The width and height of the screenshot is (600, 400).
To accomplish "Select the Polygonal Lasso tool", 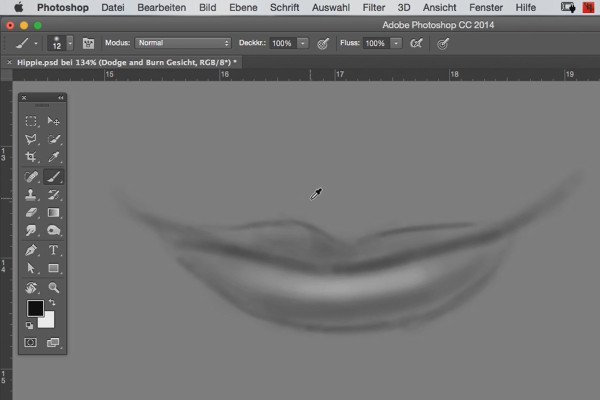I will [31, 139].
